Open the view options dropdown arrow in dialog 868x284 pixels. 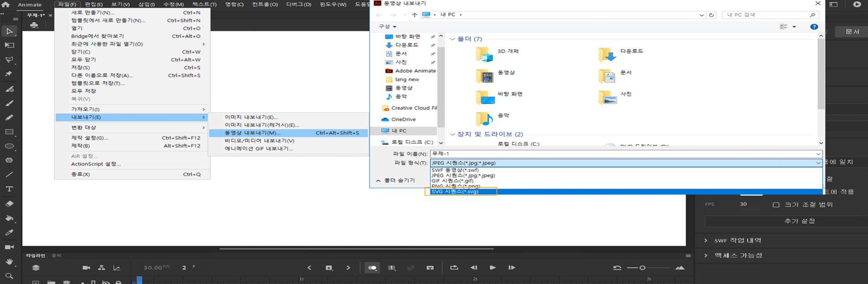794,27
